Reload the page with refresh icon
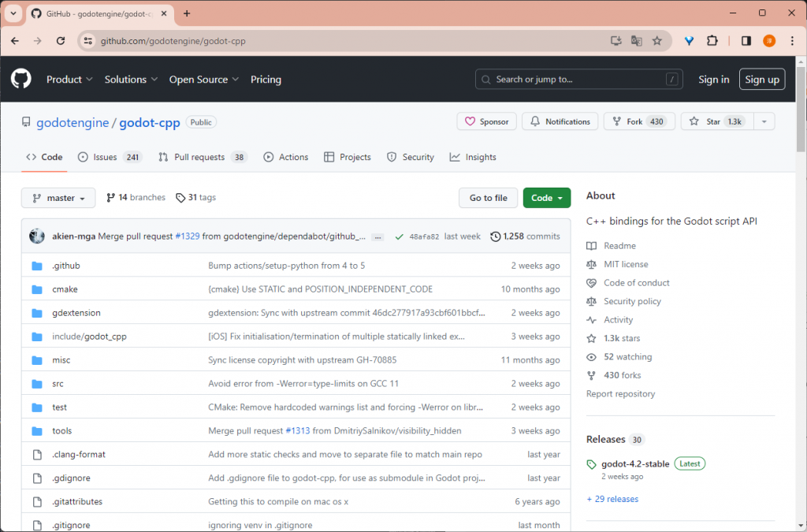 [60, 41]
